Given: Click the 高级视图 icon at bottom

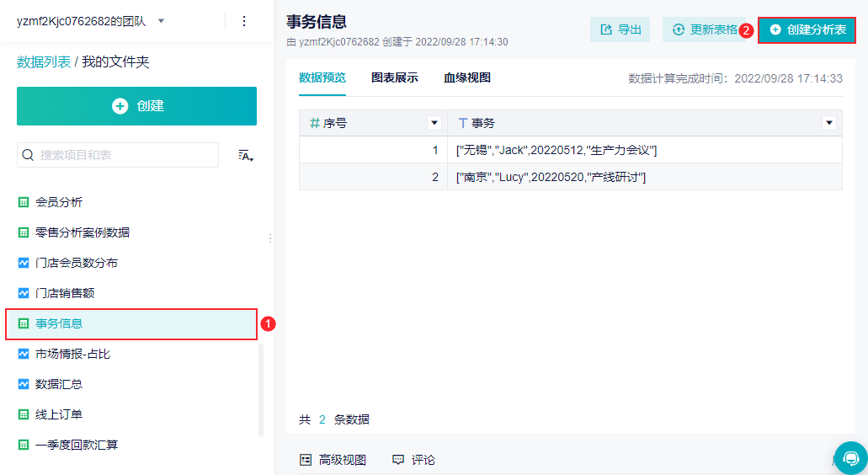Looking at the screenshot, I should (x=306, y=460).
